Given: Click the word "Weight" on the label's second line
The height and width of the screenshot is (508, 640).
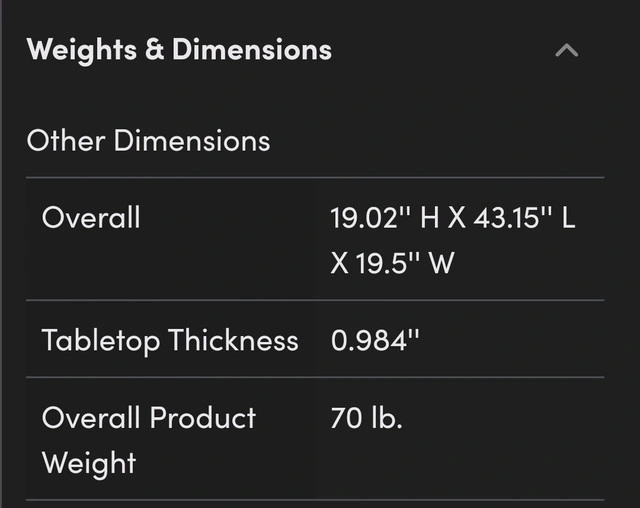Looking at the screenshot, I should (x=89, y=462).
